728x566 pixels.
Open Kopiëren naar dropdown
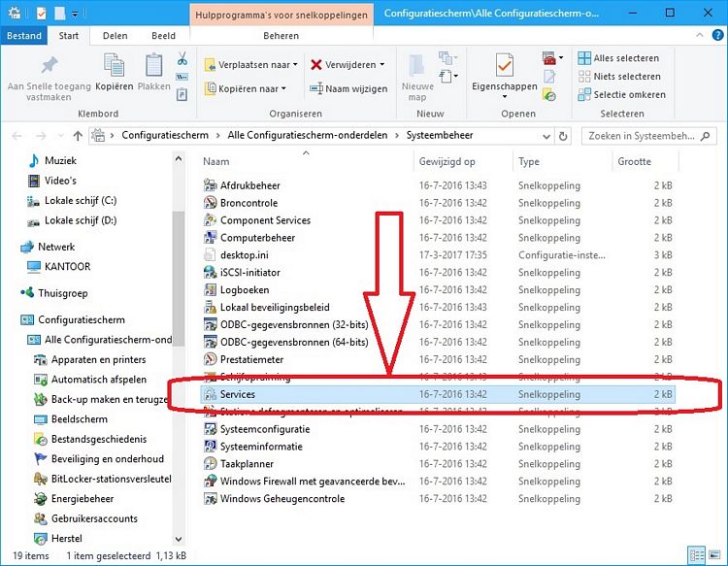click(246, 88)
